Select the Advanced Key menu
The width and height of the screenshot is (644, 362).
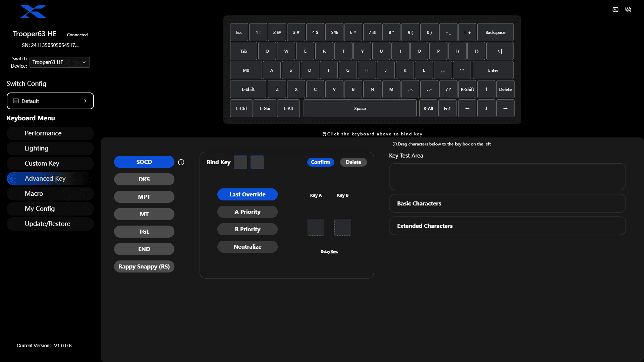(x=50, y=179)
